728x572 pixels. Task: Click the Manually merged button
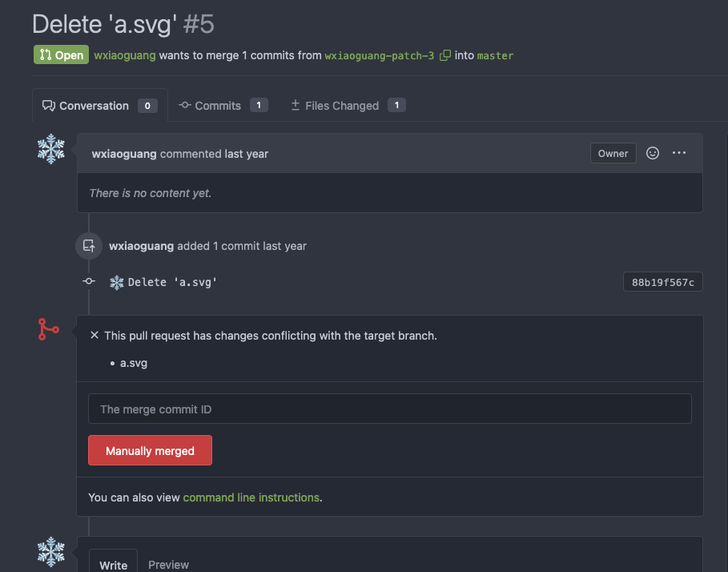point(150,450)
